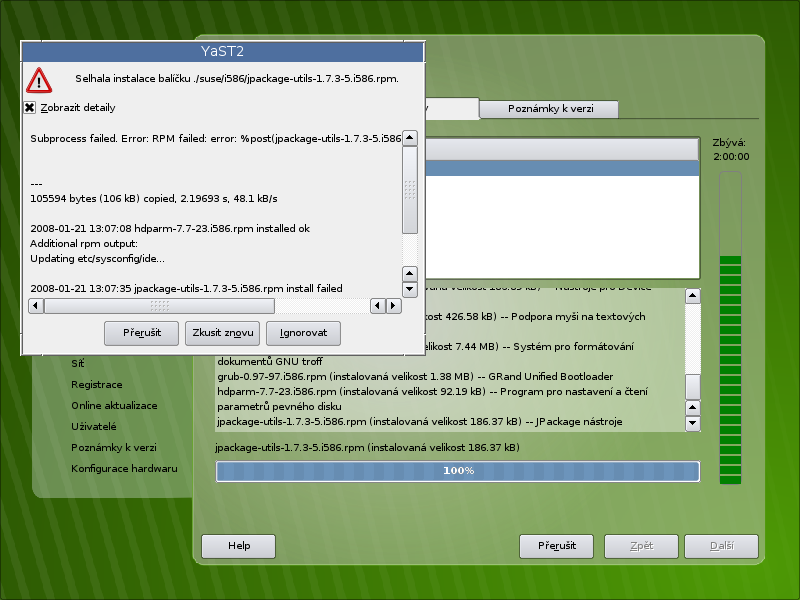Uncheck the Zobrazit detaily checkbox
Screen dimensions: 800x600
(x=30, y=108)
